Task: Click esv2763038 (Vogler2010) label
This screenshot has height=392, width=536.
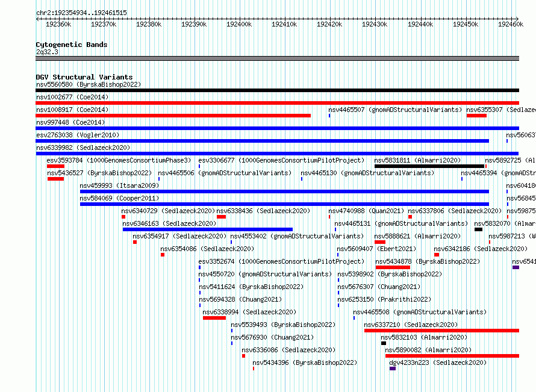Action: 78,135
